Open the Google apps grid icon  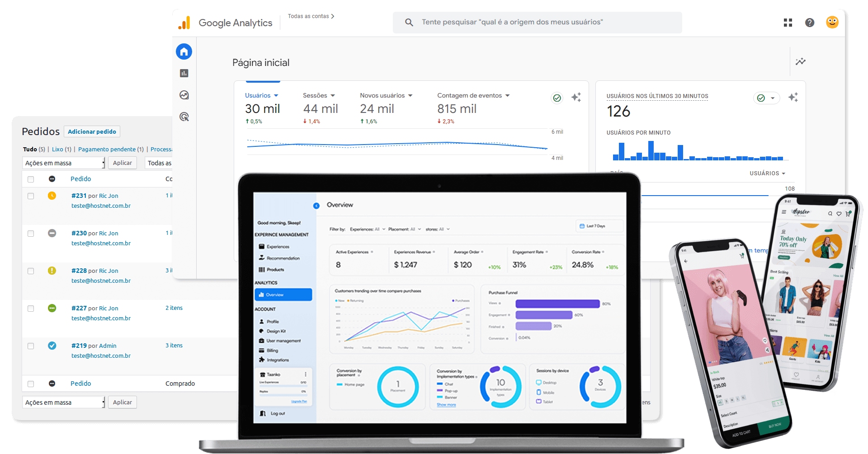tap(788, 23)
